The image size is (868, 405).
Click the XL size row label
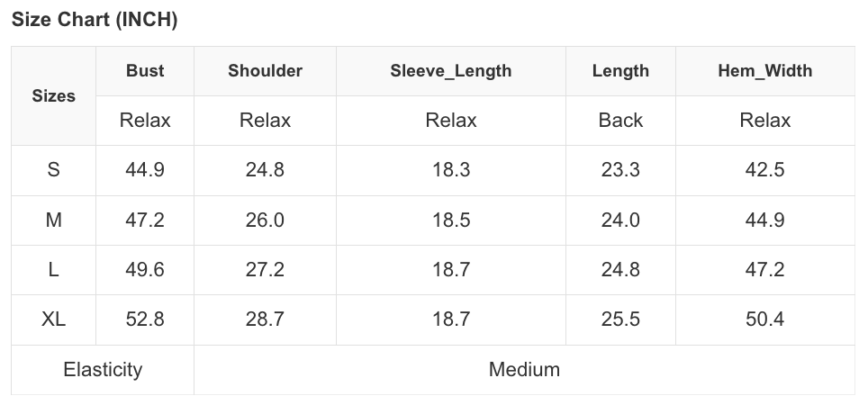tap(54, 319)
